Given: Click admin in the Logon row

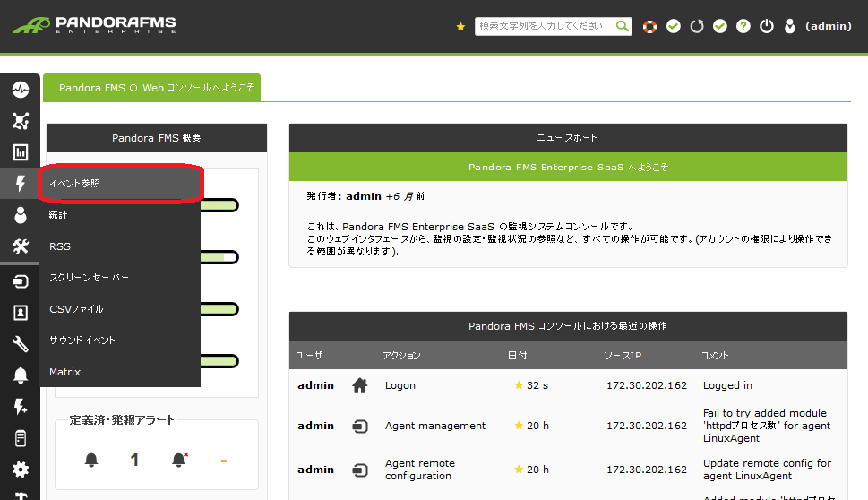Looking at the screenshot, I should pos(315,385).
